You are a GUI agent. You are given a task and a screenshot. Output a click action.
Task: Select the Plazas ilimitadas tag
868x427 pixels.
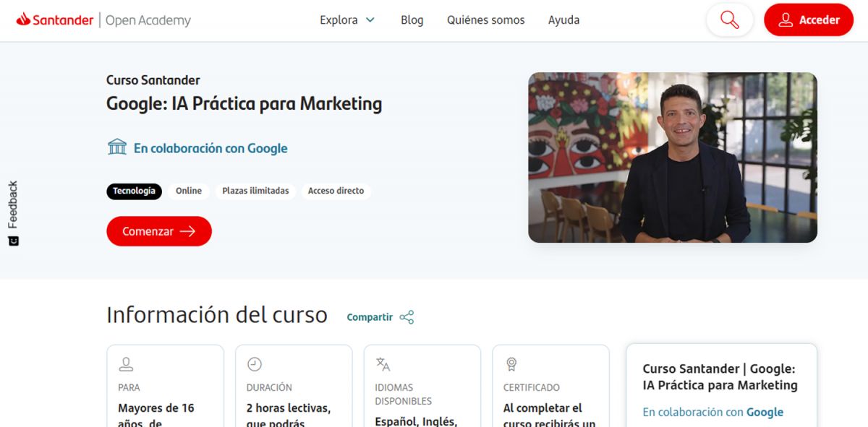[x=255, y=191]
